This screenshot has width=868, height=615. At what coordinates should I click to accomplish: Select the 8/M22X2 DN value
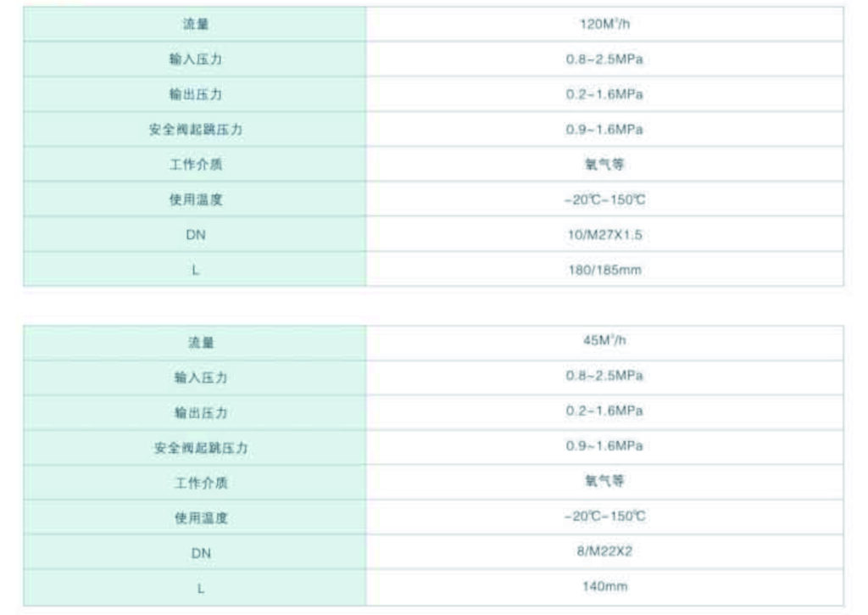click(604, 551)
